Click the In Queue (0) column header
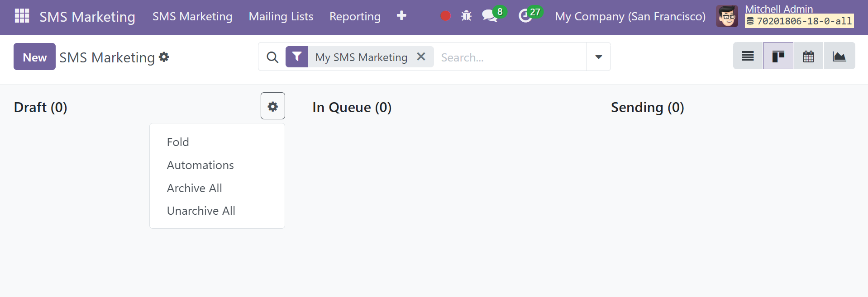Screen dimensions: 868x297 click(x=352, y=108)
